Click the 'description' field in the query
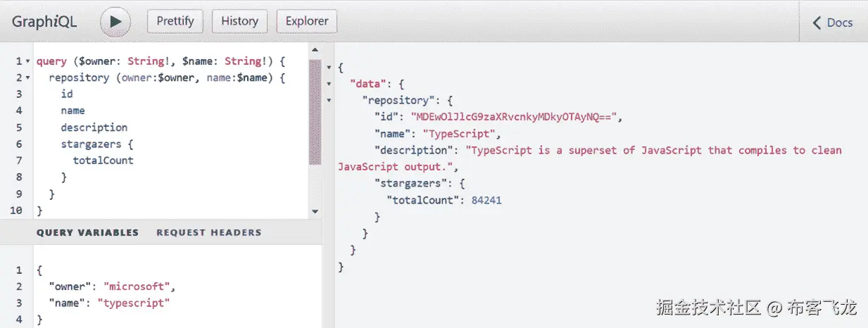The height and width of the screenshot is (328, 868). [x=94, y=127]
